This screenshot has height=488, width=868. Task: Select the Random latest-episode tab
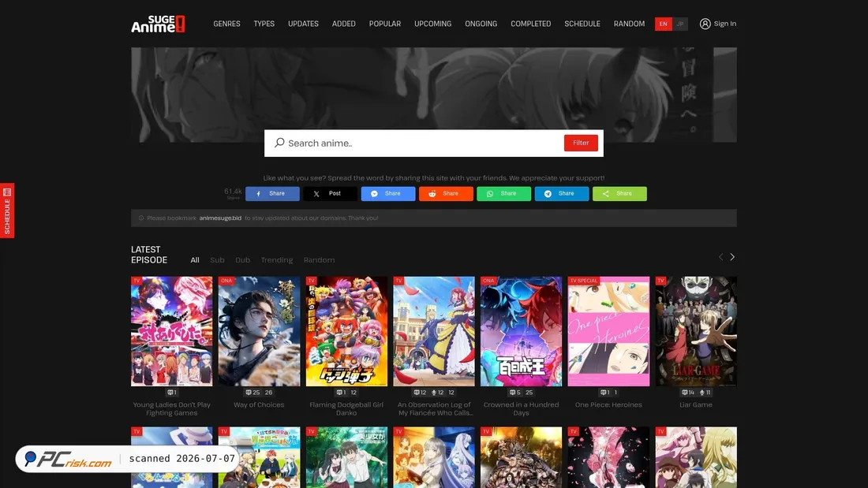(x=319, y=260)
